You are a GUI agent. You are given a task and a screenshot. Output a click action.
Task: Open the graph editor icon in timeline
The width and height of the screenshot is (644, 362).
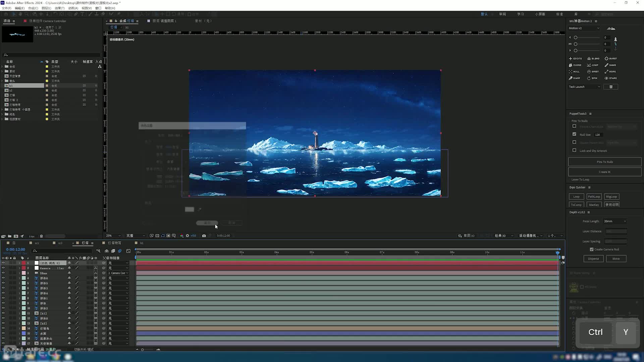click(128, 251)
